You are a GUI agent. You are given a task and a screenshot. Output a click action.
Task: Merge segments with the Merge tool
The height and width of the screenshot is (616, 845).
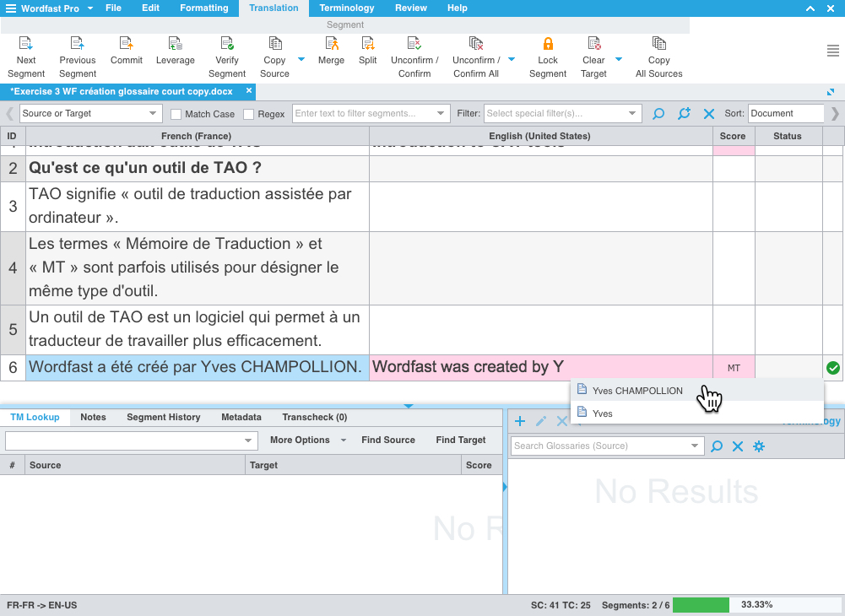[x=332, y=44]
